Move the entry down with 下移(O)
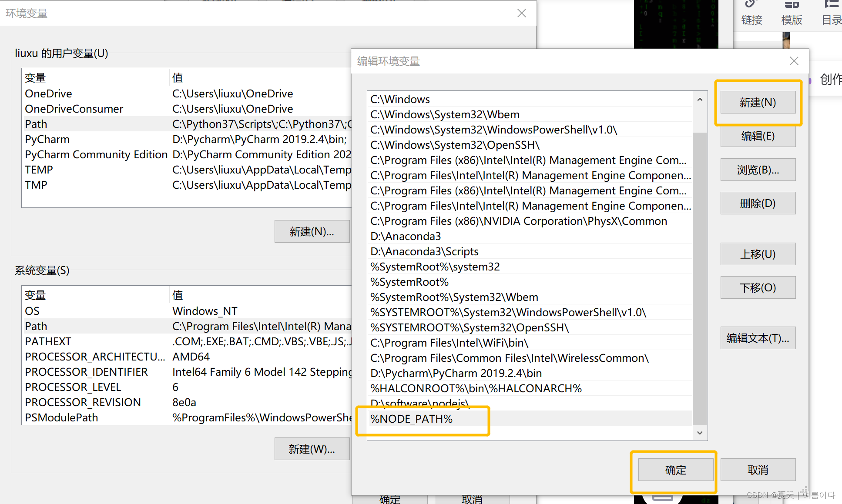Screen dimensions: 842x504 click(758, 287)
